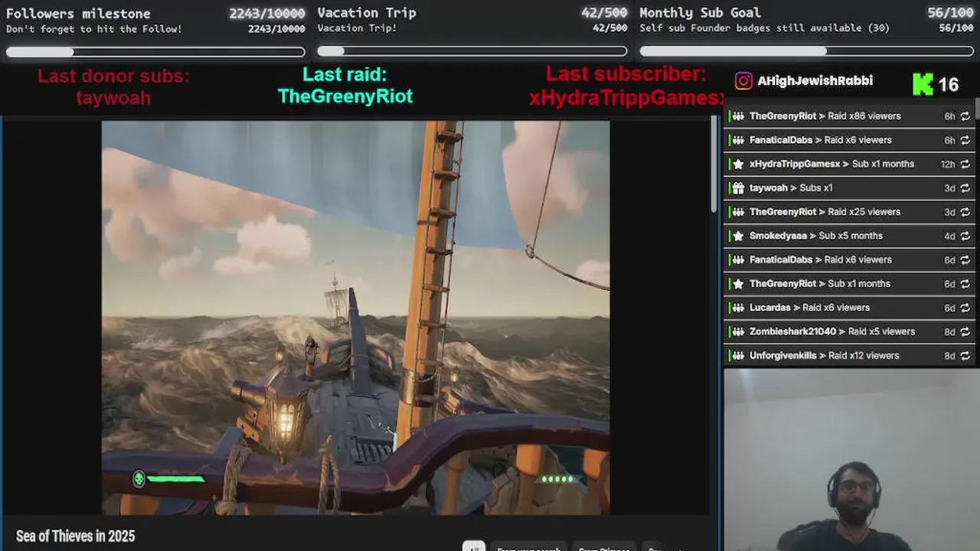Click the 'Last raid: TheGreenyRiot' label

(345, 85)
